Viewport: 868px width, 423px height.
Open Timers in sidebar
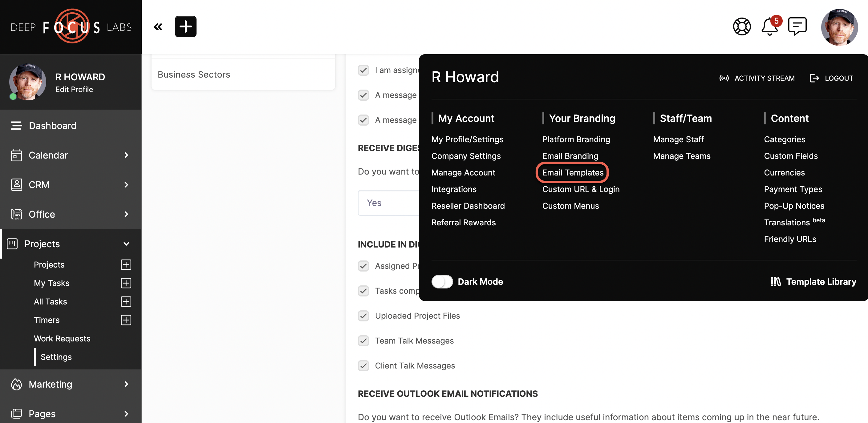click(47, 320)
